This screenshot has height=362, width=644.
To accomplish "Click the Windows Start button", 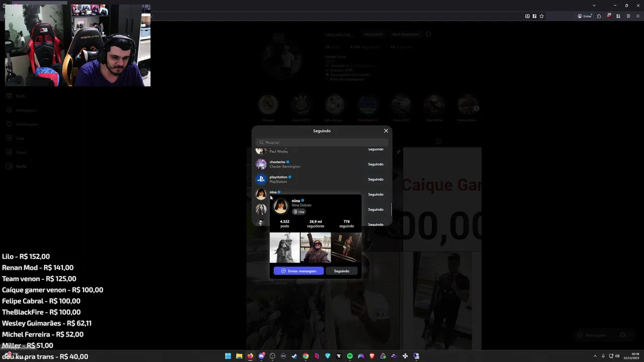I will [228, 356].
